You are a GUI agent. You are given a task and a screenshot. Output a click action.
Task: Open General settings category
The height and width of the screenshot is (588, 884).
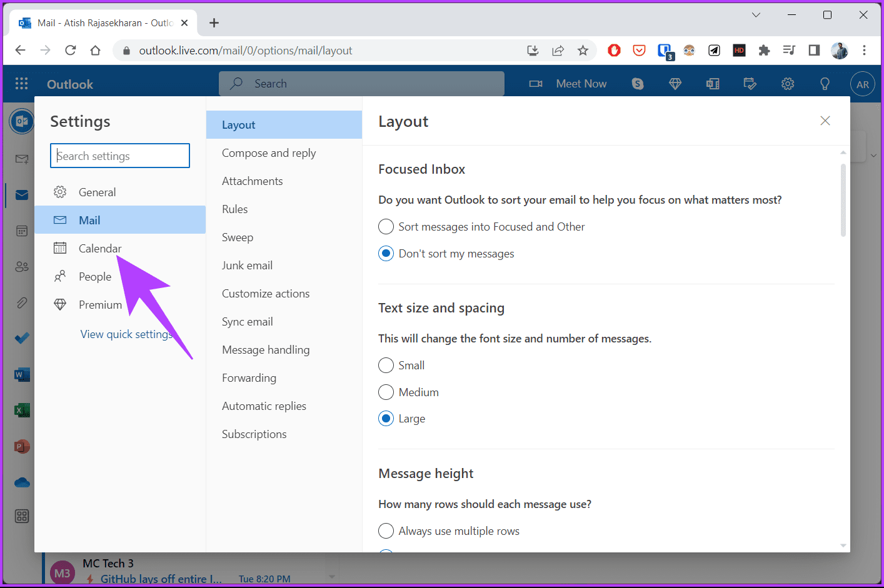tap(120, 192)
